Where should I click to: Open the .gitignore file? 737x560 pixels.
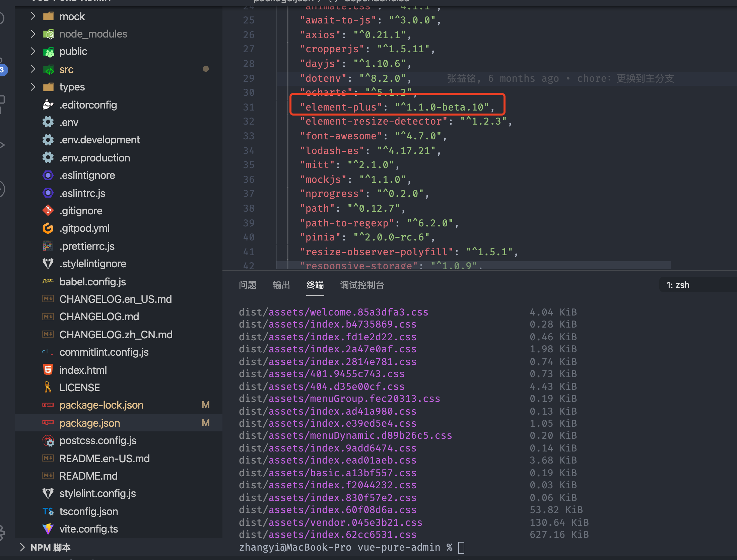point(81,210)
